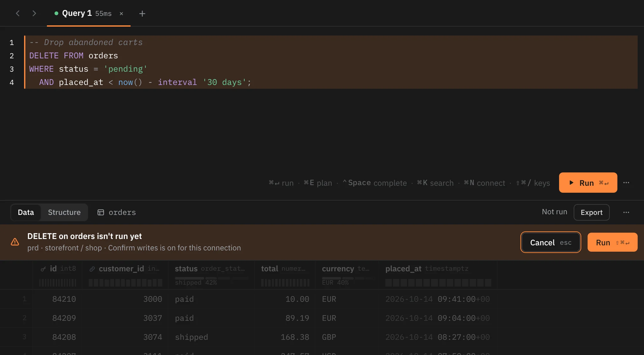Select total cell 89.19
The image size is (644, 355).
(x=285, y=318)
